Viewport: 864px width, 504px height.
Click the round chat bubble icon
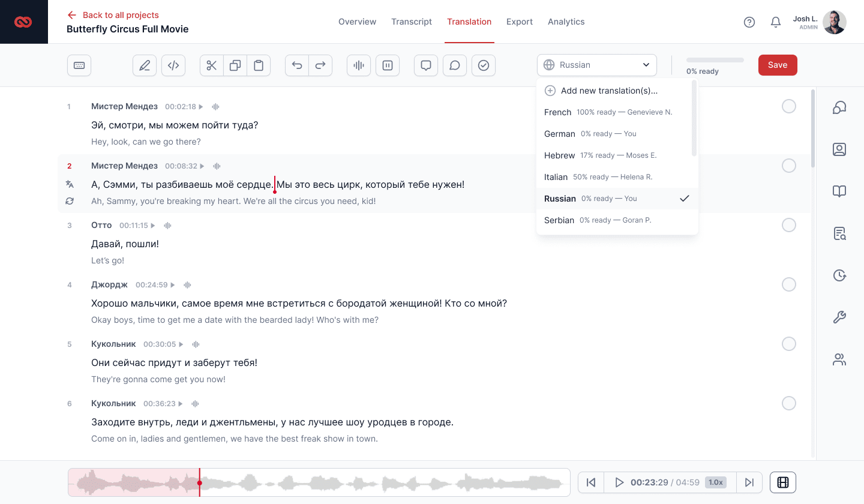click(455, 65)
